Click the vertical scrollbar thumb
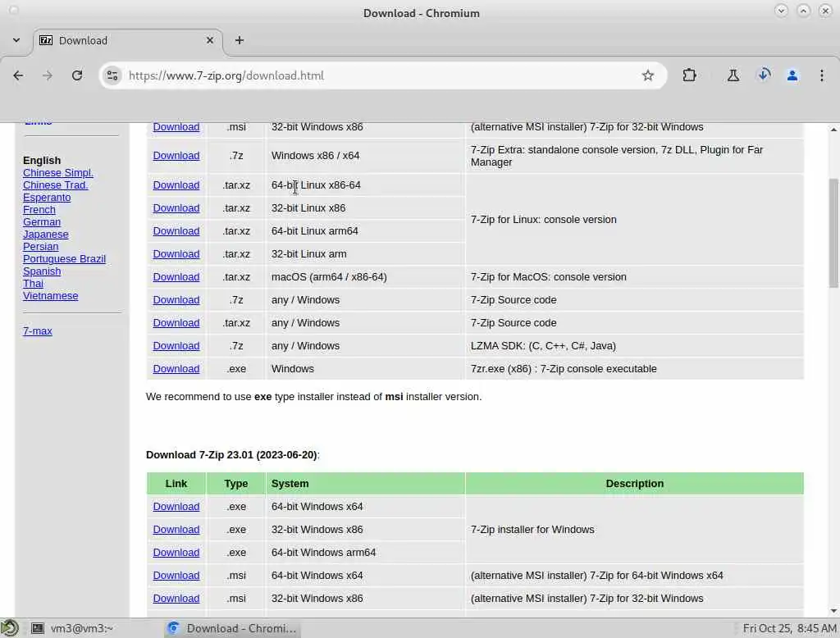 (x=833, y=233)
